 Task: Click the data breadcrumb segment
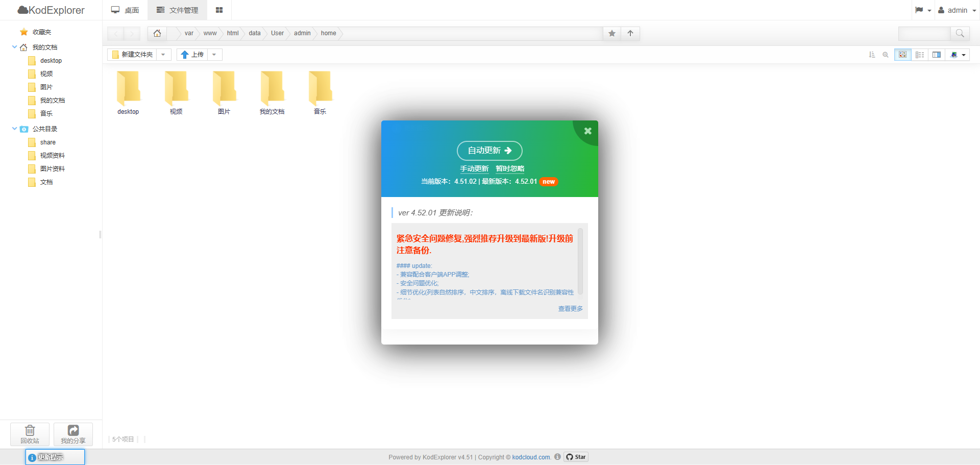click(x=255, y=33)
